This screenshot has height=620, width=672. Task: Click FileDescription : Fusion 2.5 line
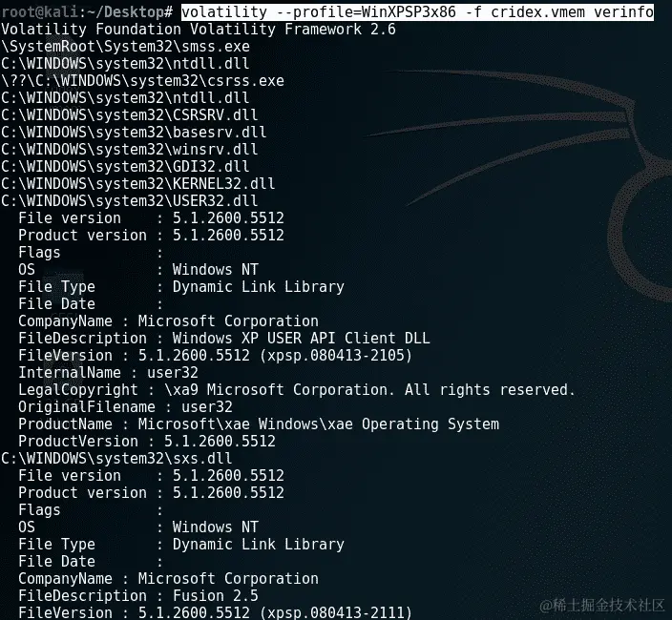(138, 595)
